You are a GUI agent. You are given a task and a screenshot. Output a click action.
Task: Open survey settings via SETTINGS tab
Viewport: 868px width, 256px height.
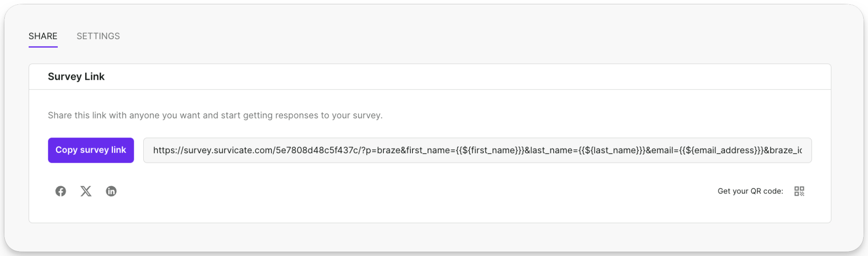point(98,36)
